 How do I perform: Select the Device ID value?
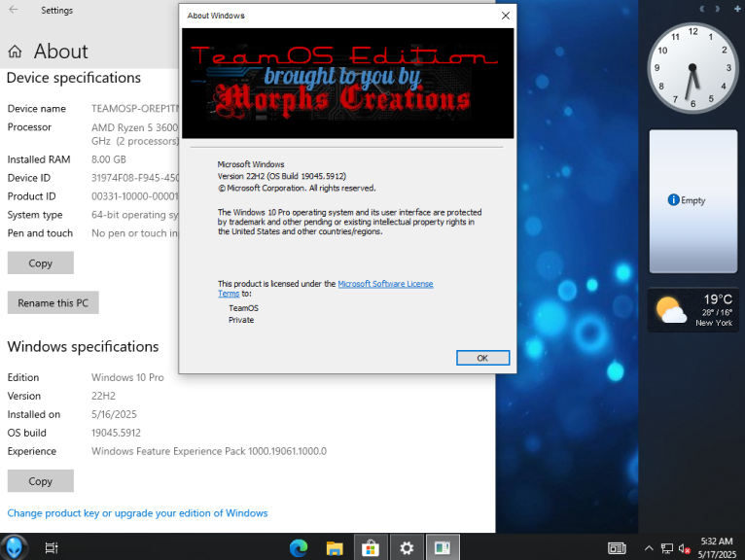tap(135, 178)
